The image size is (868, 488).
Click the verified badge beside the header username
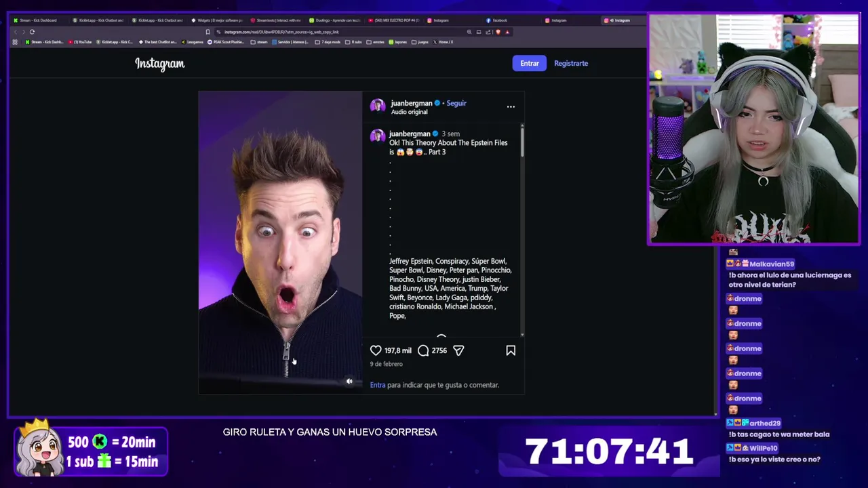(437, 103)
